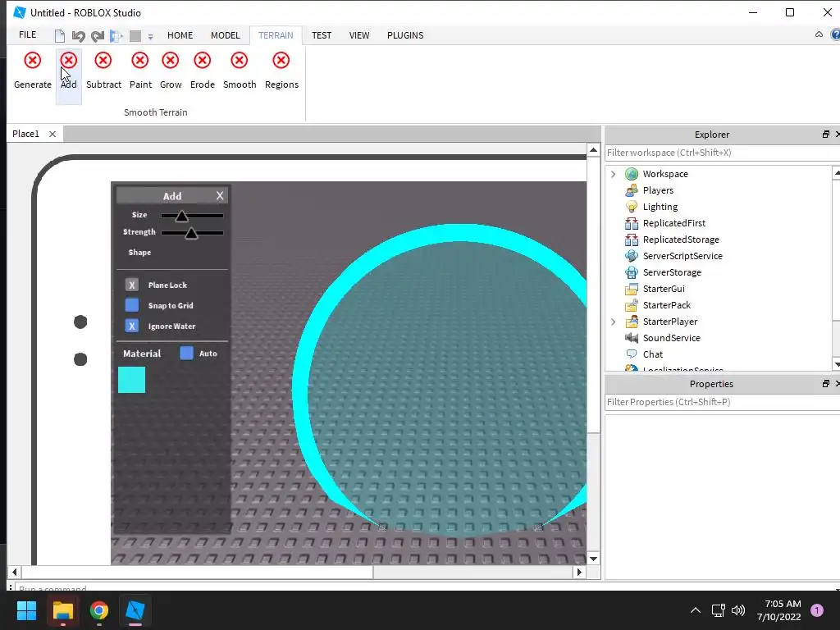Click the Lighting bulb icon
The width and height of the screenshot is (840, 630).
(x=632, y=207)
